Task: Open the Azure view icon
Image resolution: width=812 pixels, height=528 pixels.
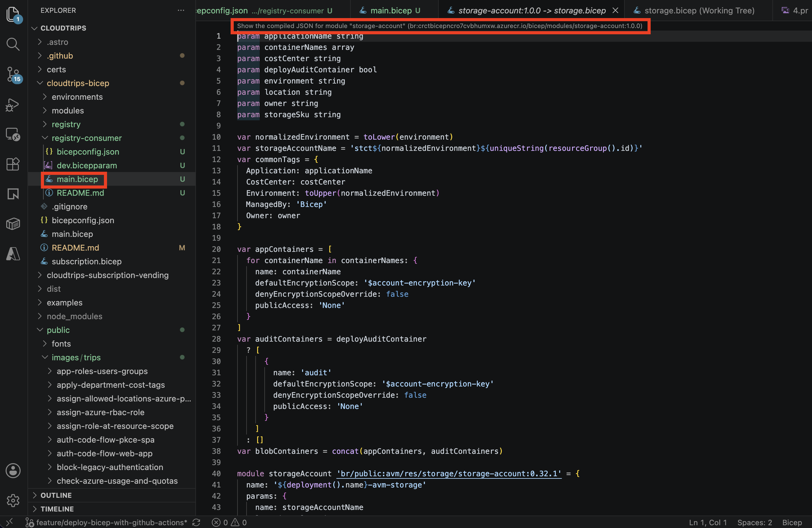Action: click(13, 254)
